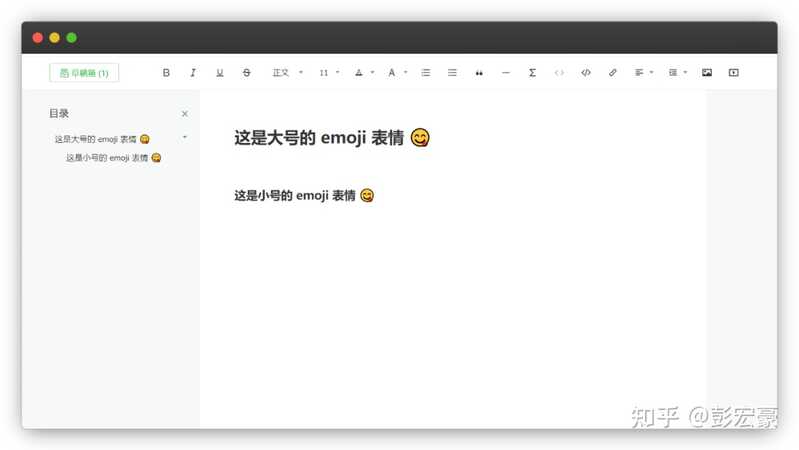The width and height of the screenshot is (799, 450).
Task: Insert a video
Action: [733, 73]
